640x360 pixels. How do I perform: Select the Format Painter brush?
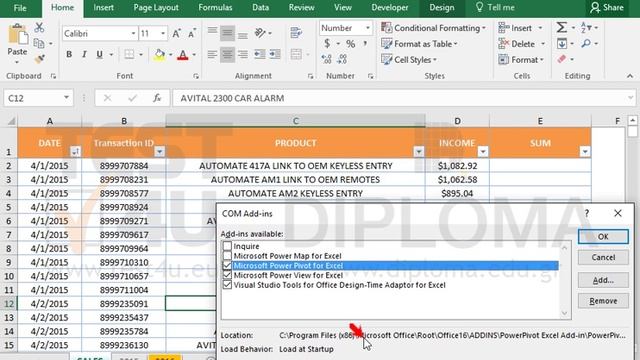pyautogui.click(x=39, y=59)
